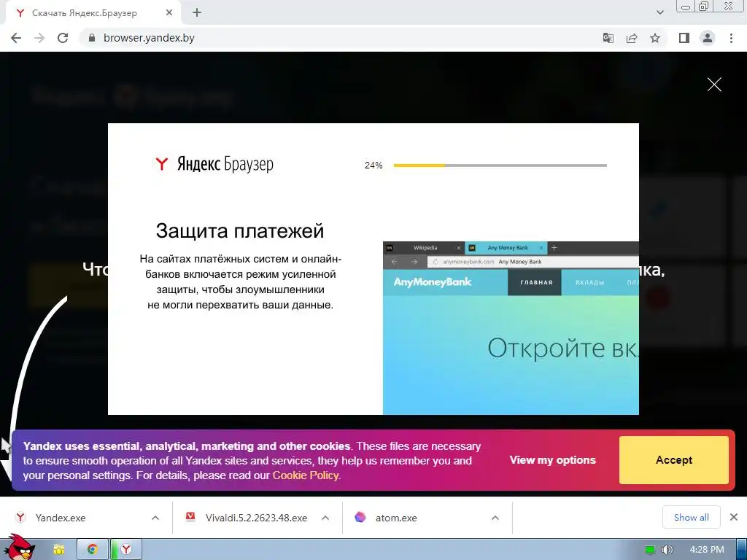747x560 pixels.
Task: Click the Yandex installer taskbar icon
Action: (x=125, y=550)
